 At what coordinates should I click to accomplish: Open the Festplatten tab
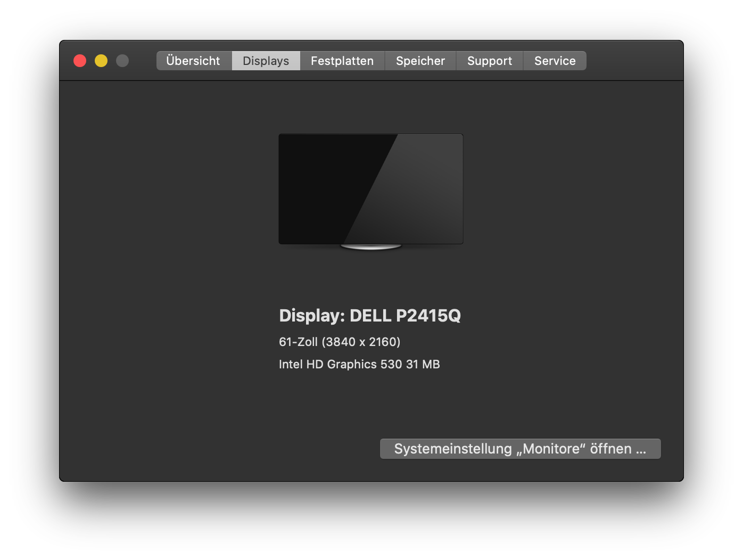(x=342, y=61)
